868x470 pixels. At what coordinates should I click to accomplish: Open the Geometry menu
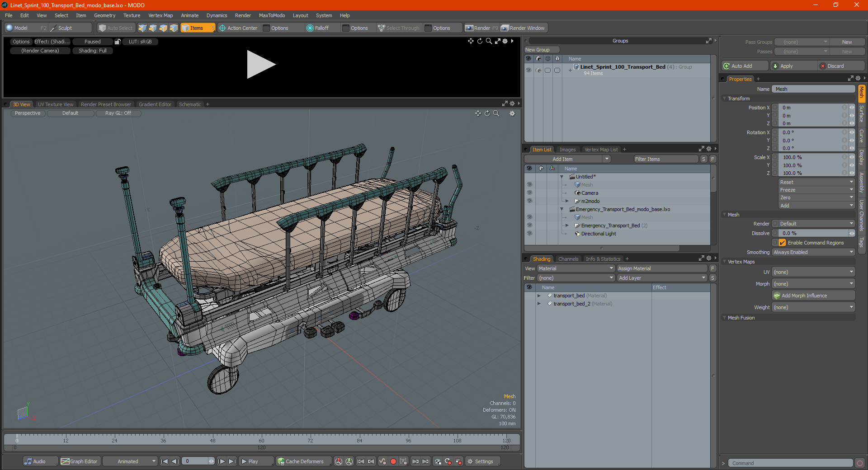104,15
